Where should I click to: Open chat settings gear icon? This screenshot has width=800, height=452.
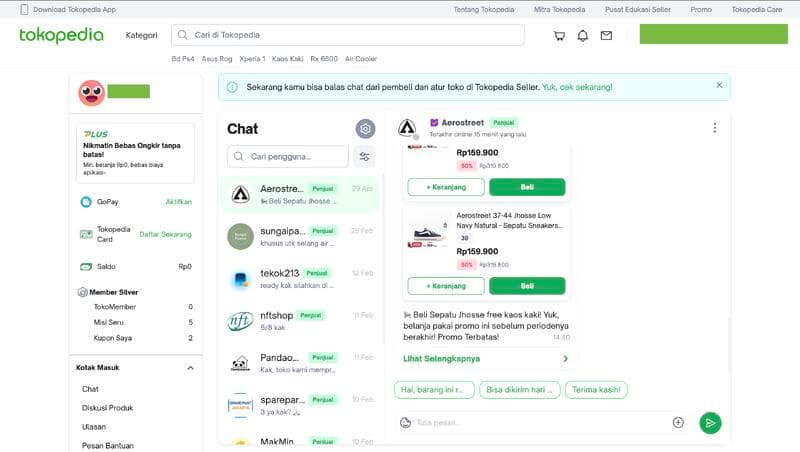pos(366,128)
